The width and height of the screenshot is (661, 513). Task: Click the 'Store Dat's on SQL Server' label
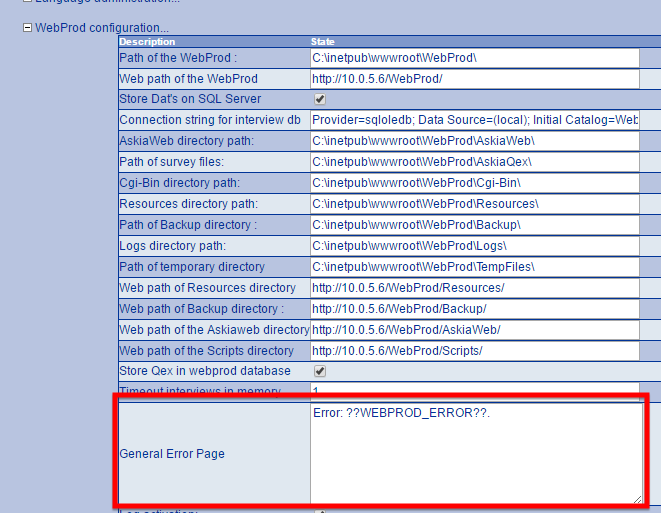(x=190, y=99)
